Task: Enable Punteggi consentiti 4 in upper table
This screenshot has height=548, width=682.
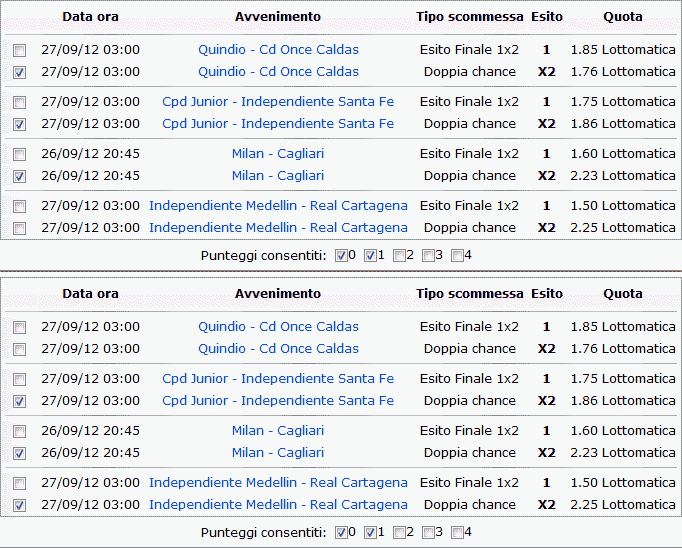Action: pos(457,255)
